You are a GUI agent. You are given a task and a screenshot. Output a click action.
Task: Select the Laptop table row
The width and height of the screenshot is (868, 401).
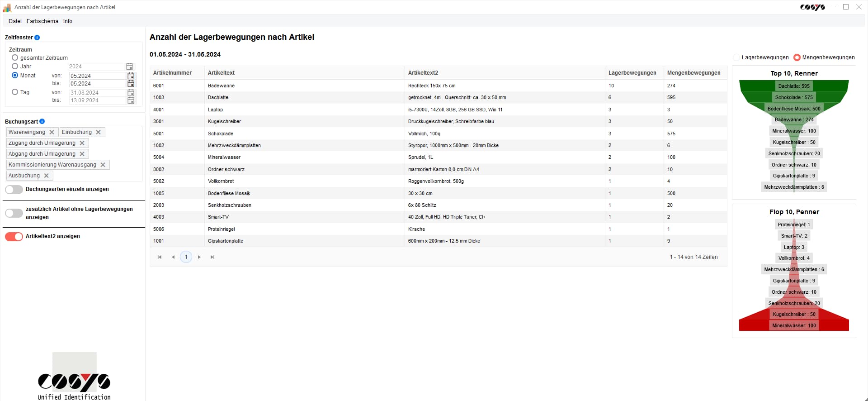click(x=438, y=110)
